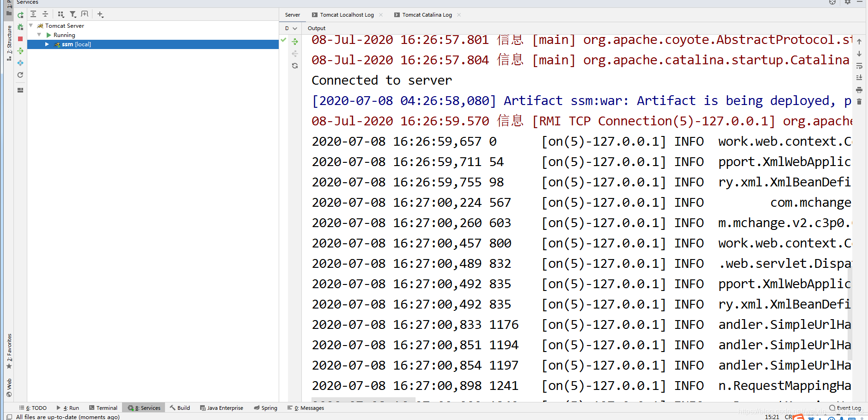Expand all nodes in Services tree
The image size is (868, 420).
[x=33, y=14]
